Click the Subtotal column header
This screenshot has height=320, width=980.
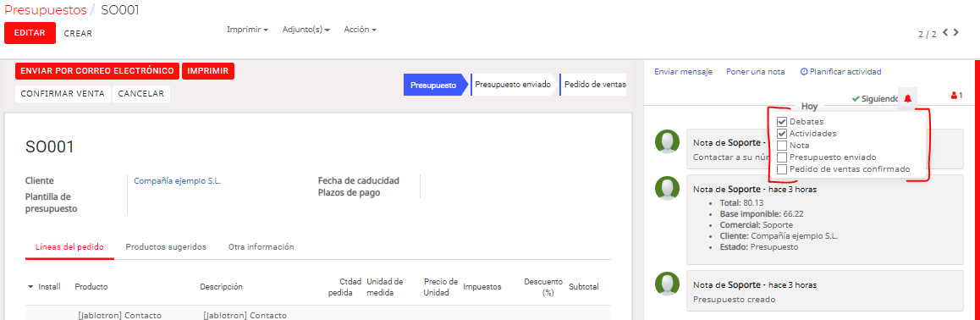click(584, 287)
